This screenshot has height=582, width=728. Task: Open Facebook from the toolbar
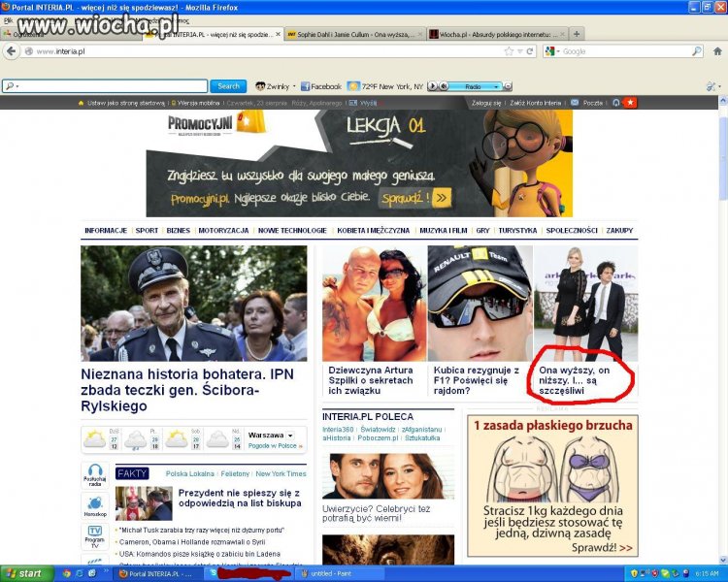[x=321, y=86]
